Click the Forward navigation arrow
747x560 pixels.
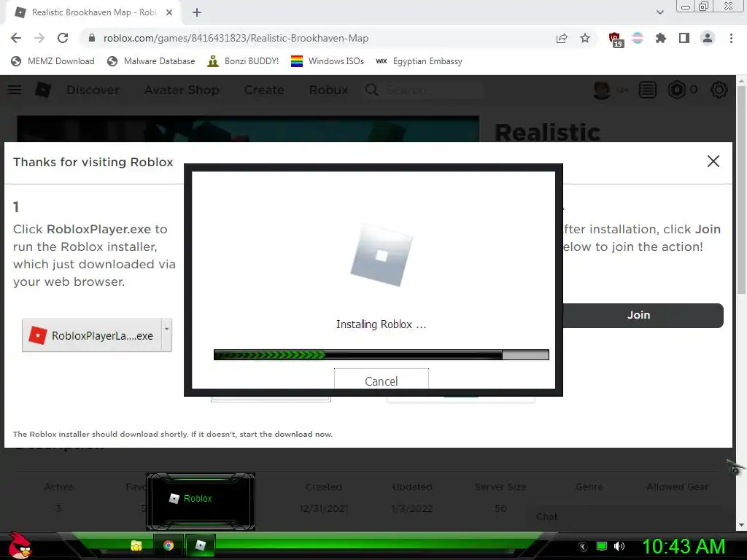coord(39,38)
